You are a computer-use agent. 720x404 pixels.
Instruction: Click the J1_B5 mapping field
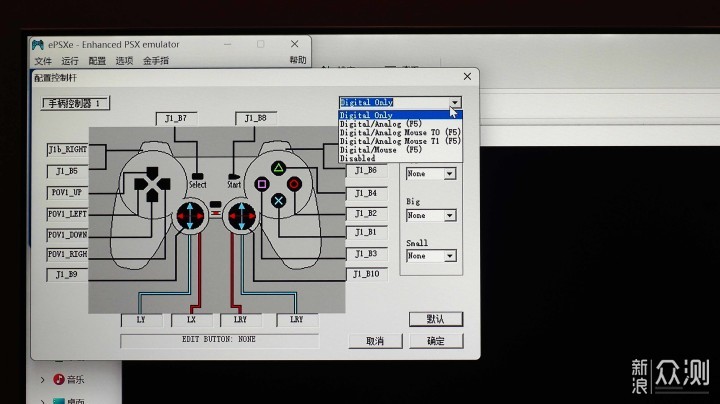pos(68,171)
